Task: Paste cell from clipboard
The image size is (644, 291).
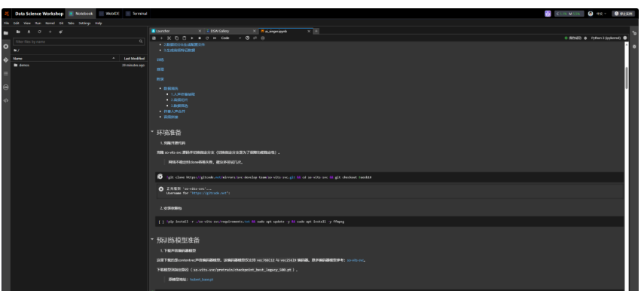Action: tap(184, 38)
